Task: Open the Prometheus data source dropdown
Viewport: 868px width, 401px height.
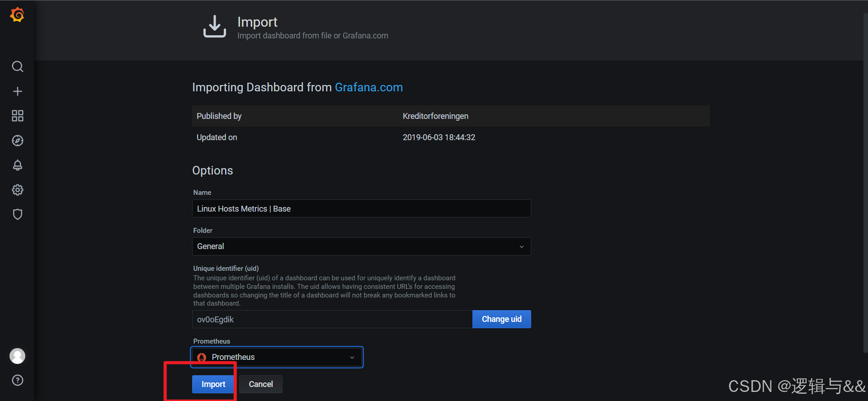Action: tap(277, 357)
